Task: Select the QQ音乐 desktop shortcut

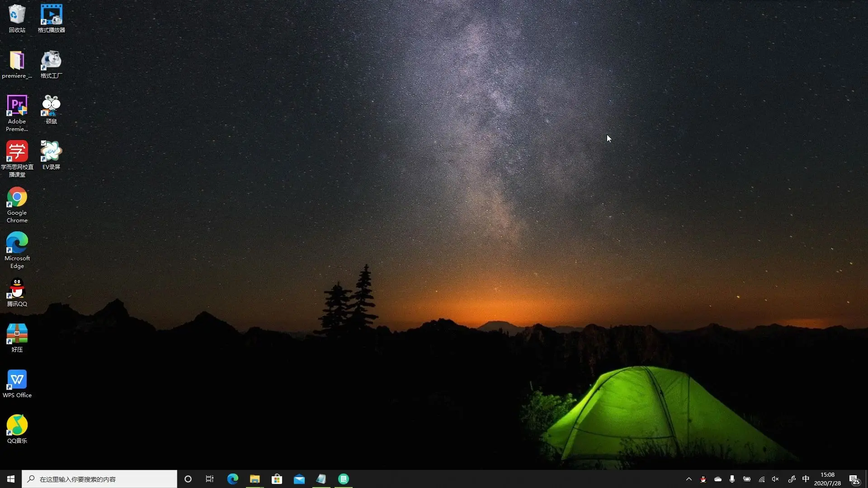Action: pos(17,430)
